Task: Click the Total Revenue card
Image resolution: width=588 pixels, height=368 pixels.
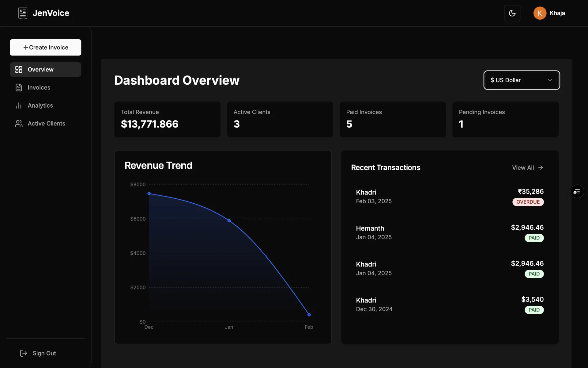Action: (167, 119)
